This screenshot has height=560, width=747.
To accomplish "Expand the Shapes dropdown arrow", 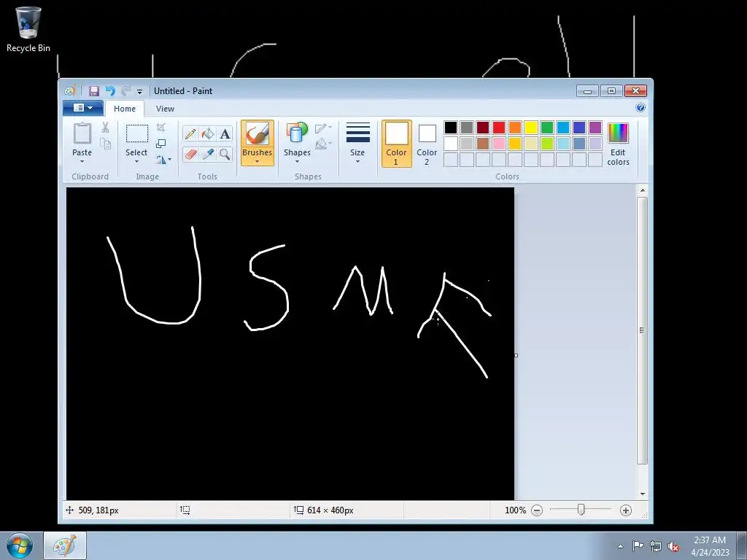I will tap(297, 162).
